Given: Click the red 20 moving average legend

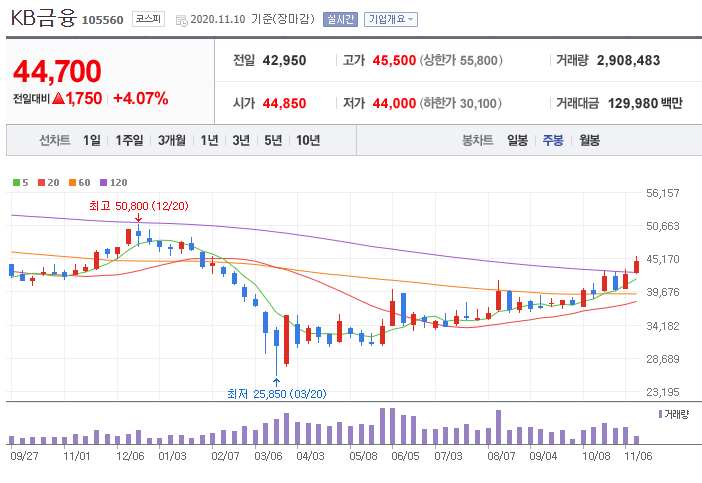Looking at the screenshot, I should coord(49,183).
